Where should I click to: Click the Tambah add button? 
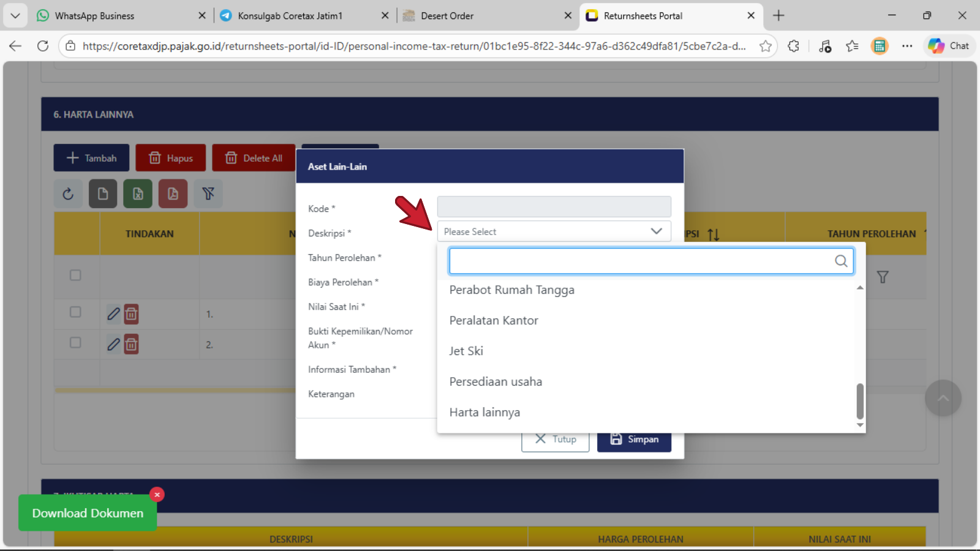click(91, 158)
